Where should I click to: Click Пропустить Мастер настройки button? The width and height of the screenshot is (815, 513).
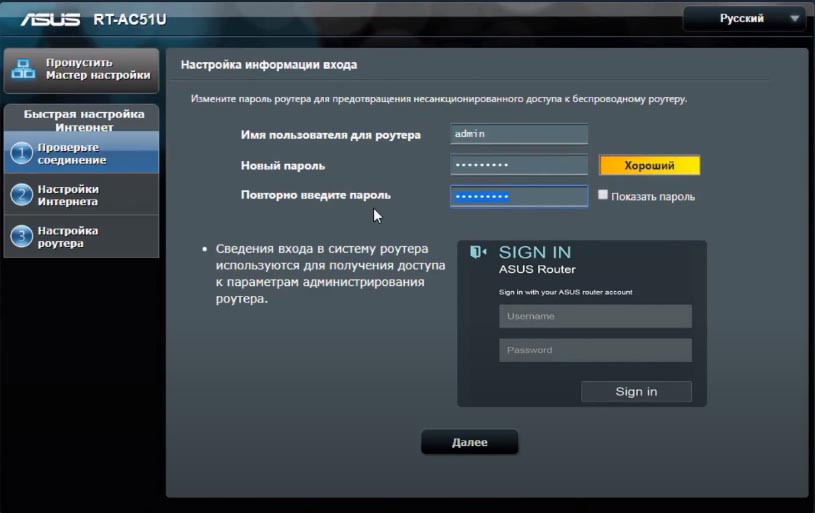coord(96,69)
